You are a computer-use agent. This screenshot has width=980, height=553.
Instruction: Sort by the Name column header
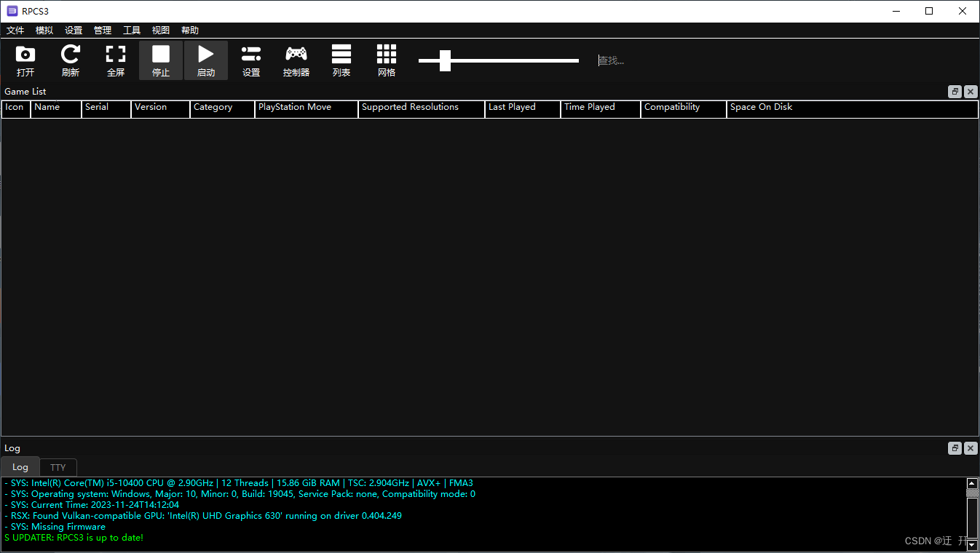56,108
